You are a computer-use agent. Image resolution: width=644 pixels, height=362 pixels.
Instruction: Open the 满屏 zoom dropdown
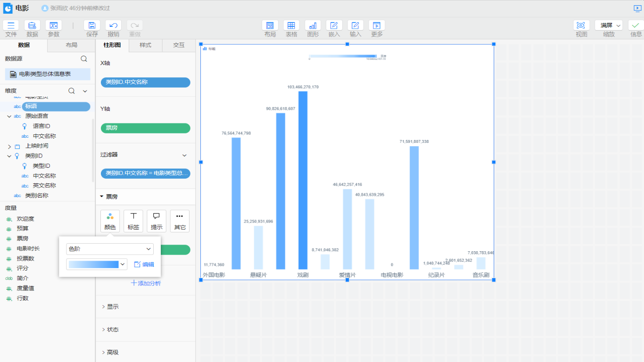click(609, 25)
